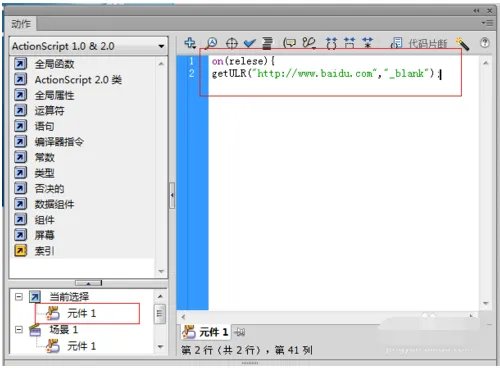Collapse the panel using double-arrow icon
Viewport: 500px width, 369px height.
pos(476,11)
